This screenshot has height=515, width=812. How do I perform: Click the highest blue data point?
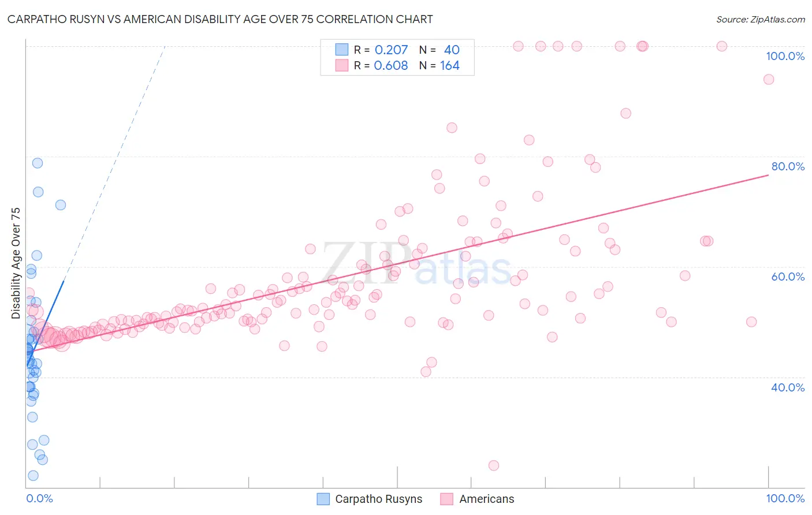pos(38,163)
